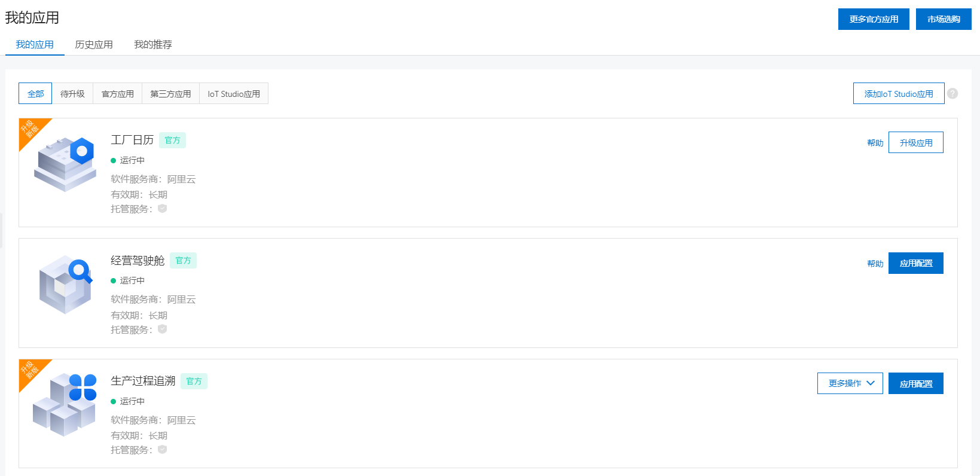Click the 升级新版 ribbon on 工厂日历 card

click(x=30, y=129)
